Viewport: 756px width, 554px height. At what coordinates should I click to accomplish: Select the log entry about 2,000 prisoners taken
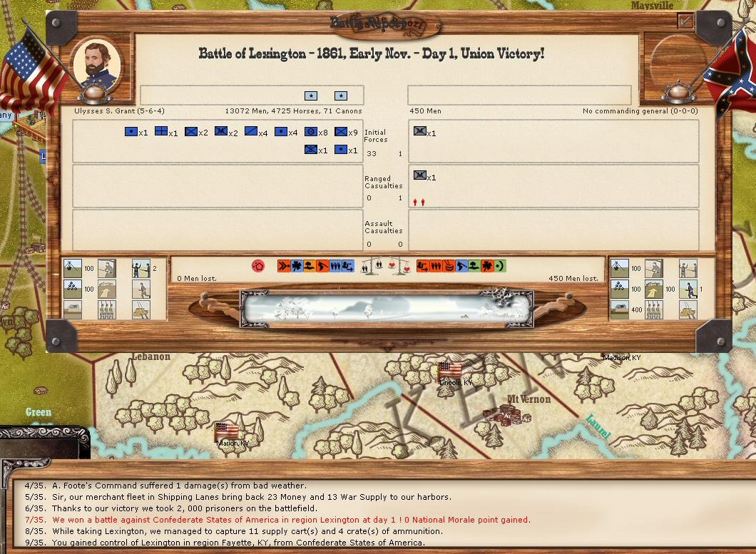193,508
